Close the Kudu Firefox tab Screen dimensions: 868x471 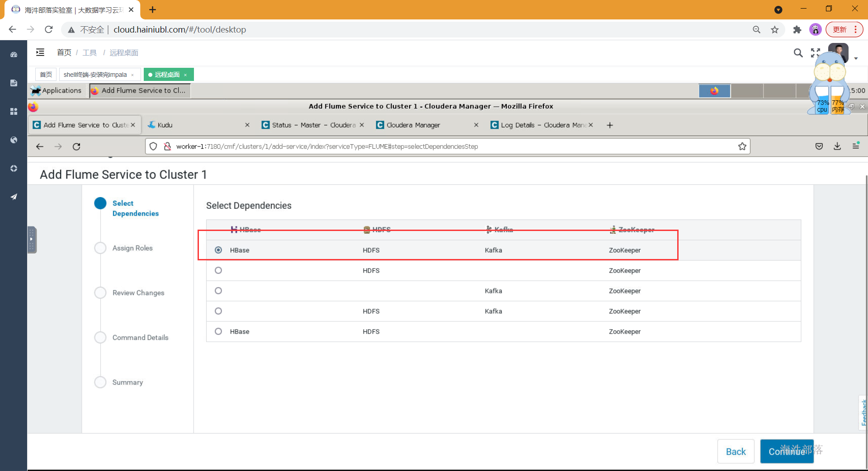point(247,125)
